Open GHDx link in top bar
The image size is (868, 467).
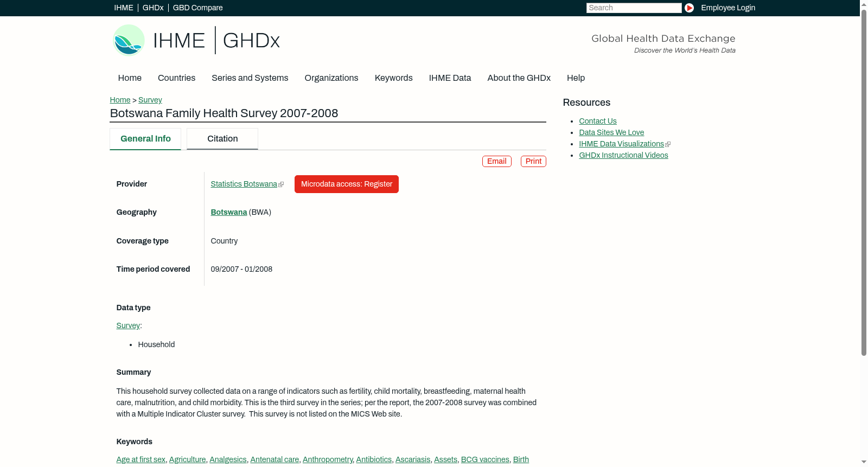(x=153, y=8)
